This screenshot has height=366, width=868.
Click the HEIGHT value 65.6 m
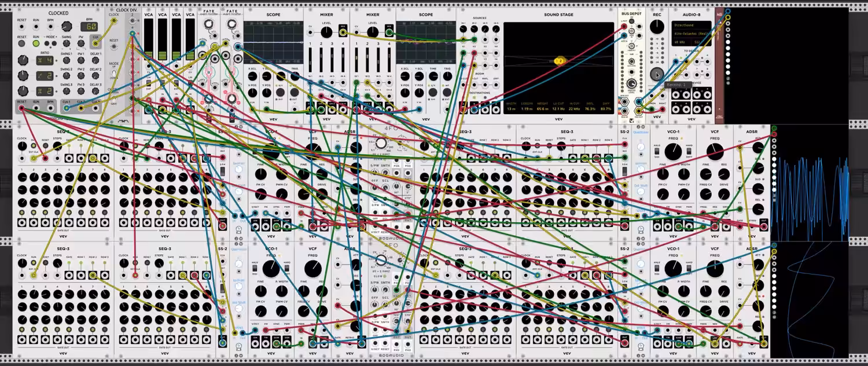coord(543,108)
